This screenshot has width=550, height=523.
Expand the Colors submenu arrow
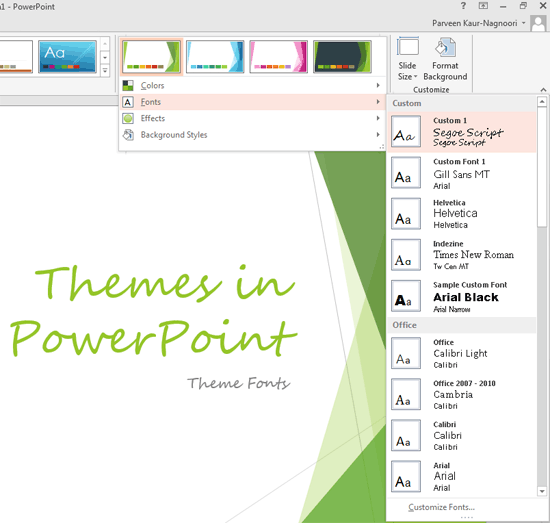378,85
